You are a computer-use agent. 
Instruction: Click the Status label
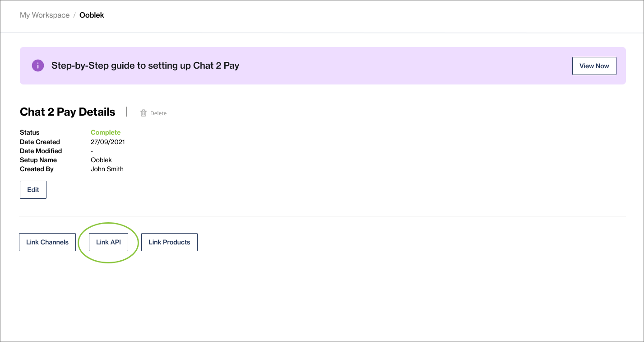(x=29, y=132)
